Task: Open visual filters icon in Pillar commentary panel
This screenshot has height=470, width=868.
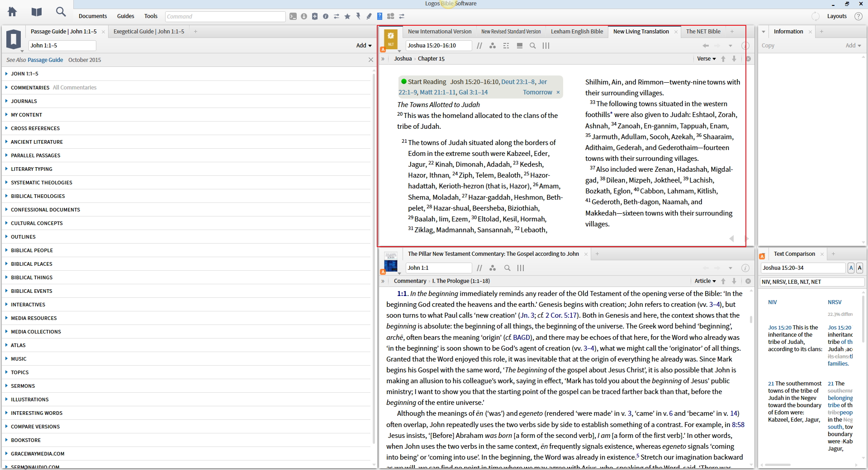Action: click(493, 268)
